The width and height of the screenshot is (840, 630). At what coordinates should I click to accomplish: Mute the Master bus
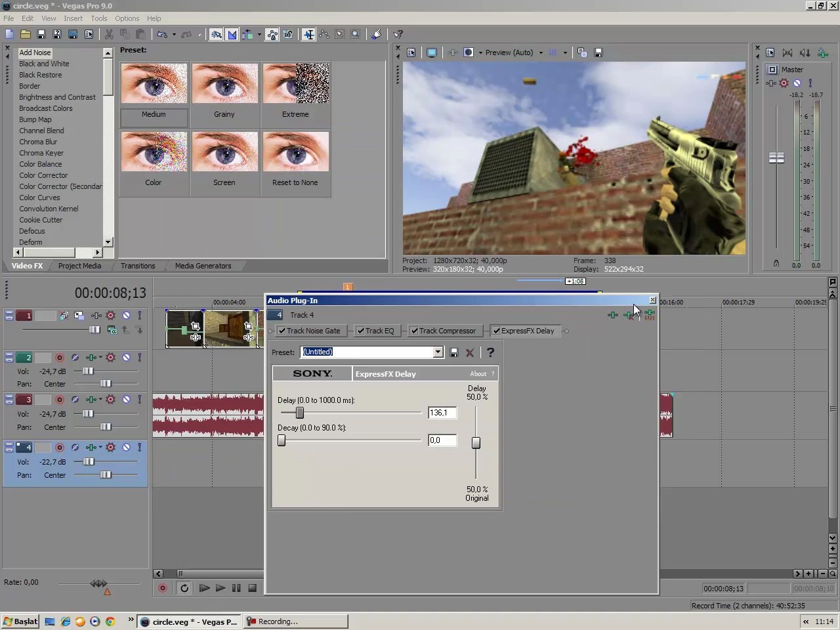pos(797,83)
